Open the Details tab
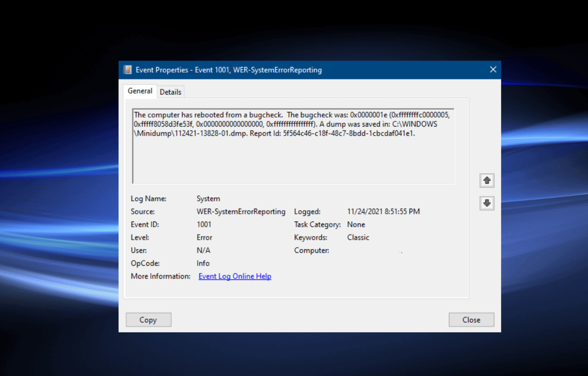 tap(170, 92)
